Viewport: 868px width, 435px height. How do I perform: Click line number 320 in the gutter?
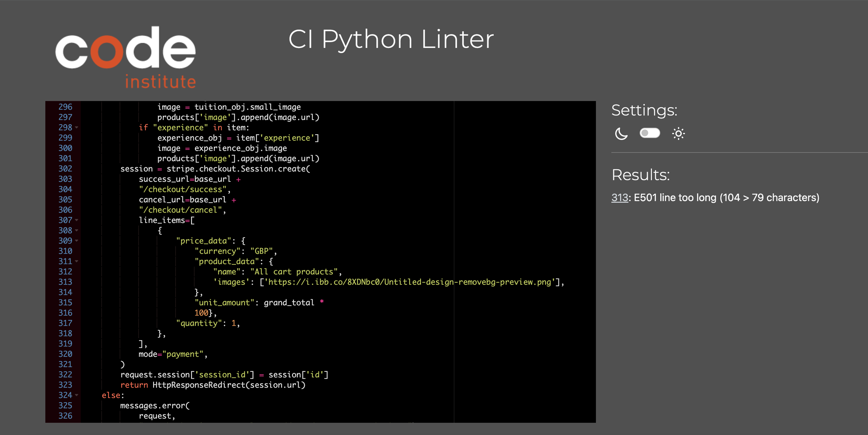pyautogui.click(x=65, y=354)
